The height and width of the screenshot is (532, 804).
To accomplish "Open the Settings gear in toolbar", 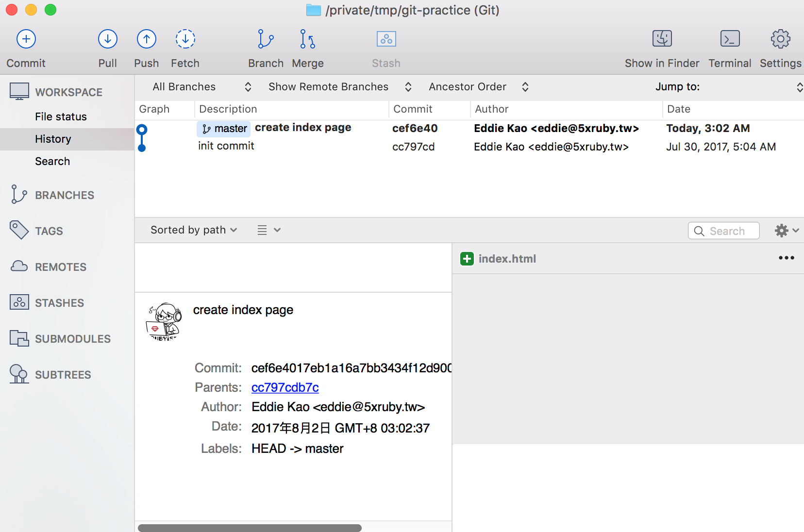I will pos(780,39).
